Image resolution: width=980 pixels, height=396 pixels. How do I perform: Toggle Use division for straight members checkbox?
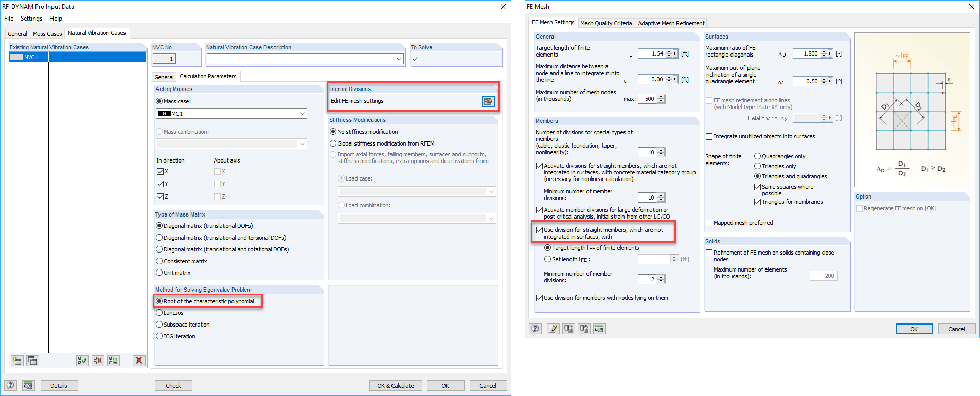pos(539,230)
